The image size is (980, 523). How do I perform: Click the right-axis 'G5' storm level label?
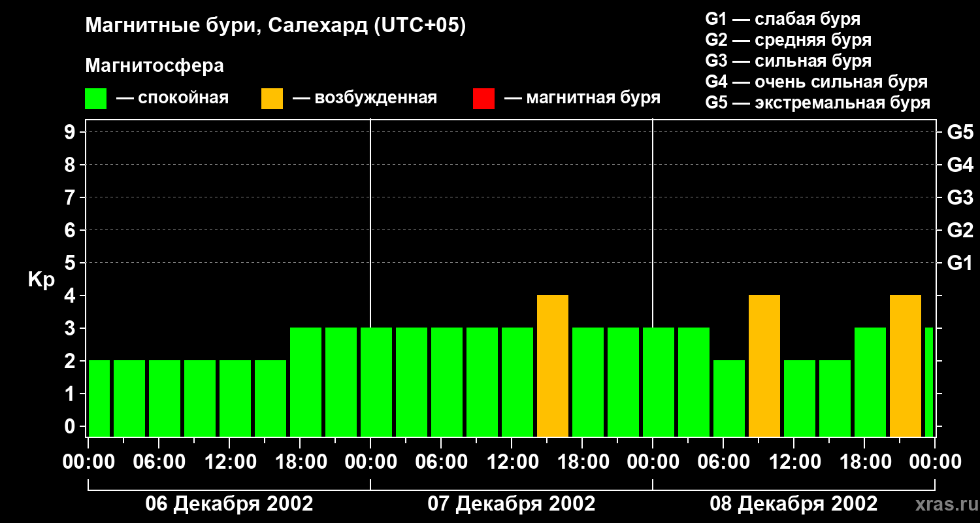[960, 132]
